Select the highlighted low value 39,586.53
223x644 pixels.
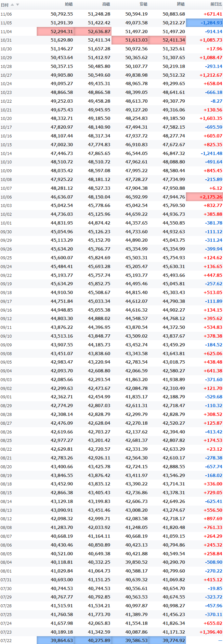pyautogui.click(x=130, y=640)
